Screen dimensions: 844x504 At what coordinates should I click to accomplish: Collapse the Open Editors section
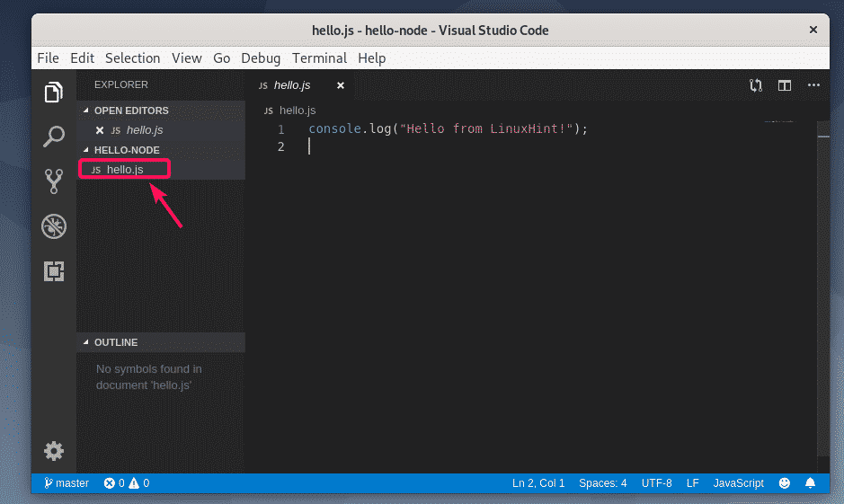(130, 111)
